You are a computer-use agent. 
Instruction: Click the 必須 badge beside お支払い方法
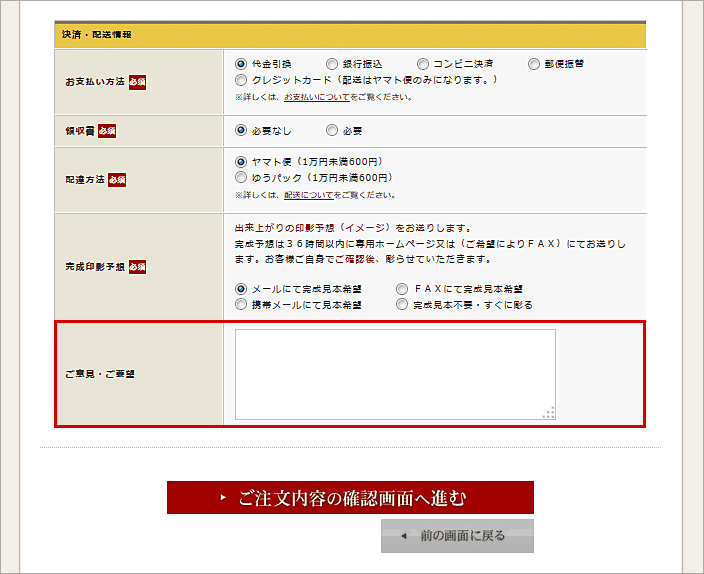137,81
